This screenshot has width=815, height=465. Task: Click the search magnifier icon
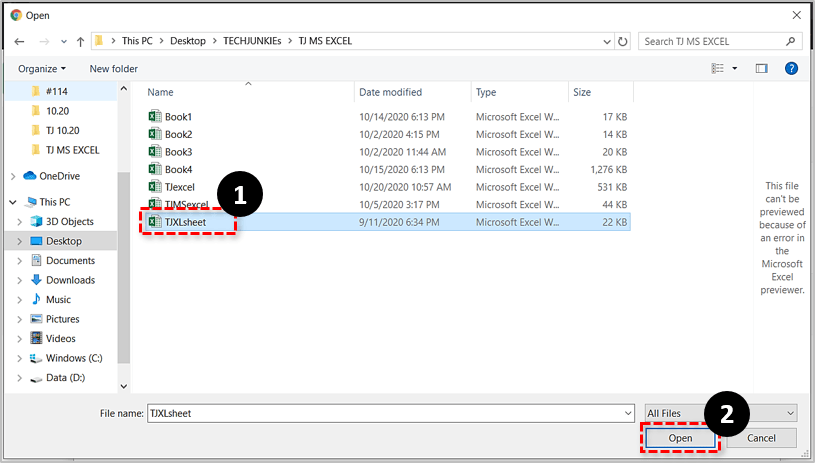click(x=791, y=42)
